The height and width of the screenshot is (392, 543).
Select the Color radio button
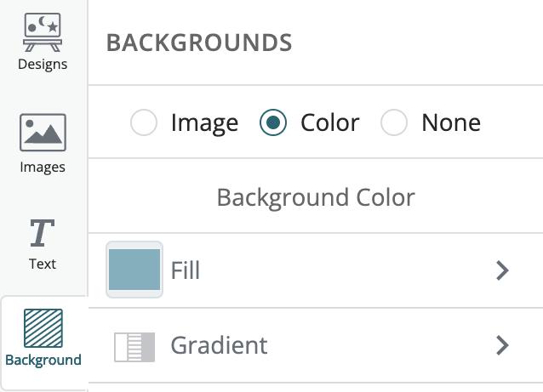click(273, 122)
